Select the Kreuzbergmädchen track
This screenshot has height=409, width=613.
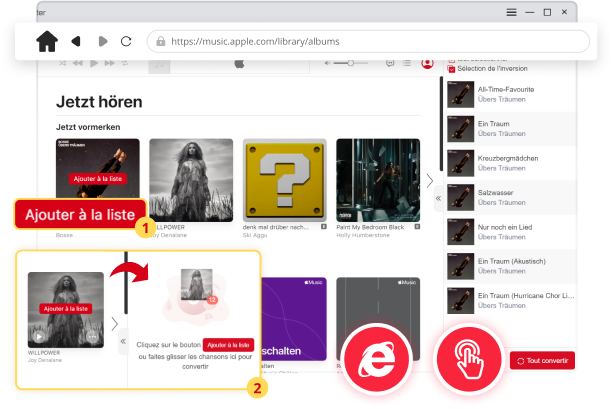click(512, 163)
